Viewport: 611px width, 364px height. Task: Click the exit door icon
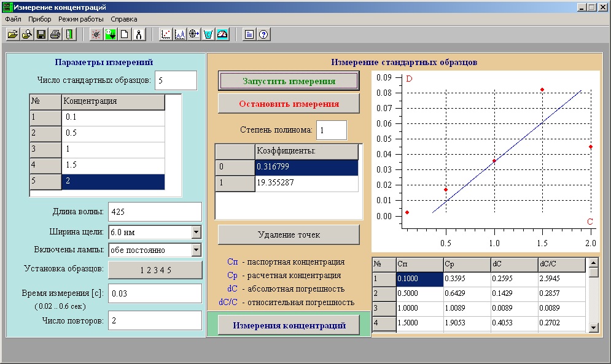point(69,34)
